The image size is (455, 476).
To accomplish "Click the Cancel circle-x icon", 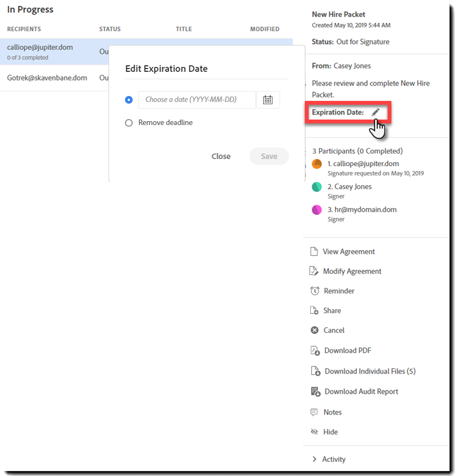I will (x=315, y=330).
